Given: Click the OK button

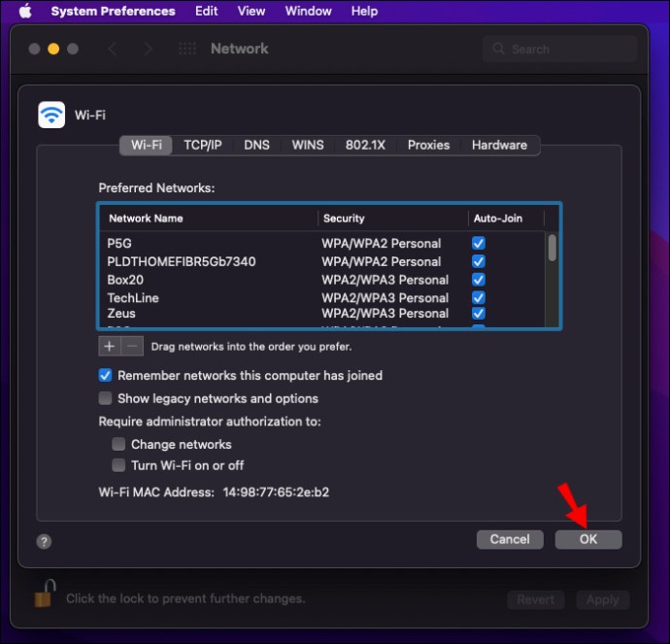Looking at the screenshot, I should pos(588,539).
